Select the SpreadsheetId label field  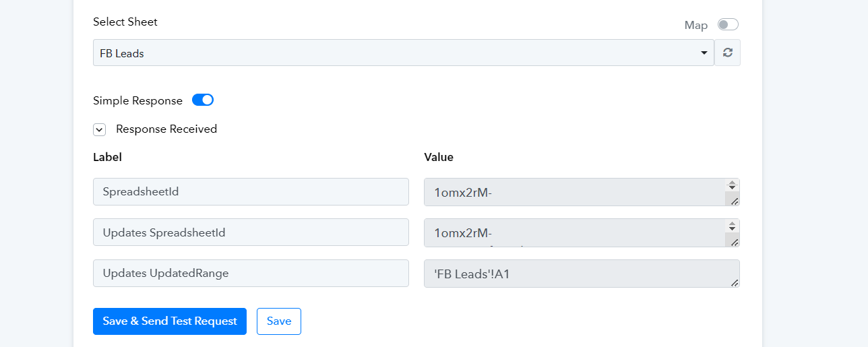tap(251, 191)
